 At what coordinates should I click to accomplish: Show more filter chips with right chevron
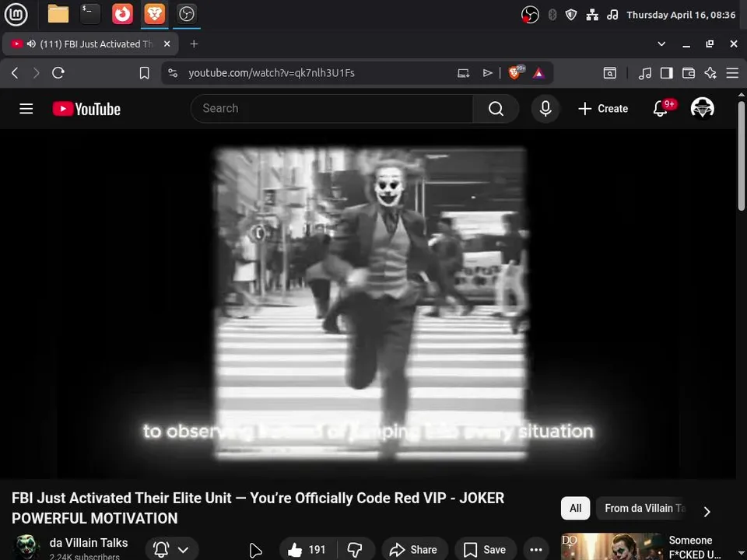click(707, 511)
